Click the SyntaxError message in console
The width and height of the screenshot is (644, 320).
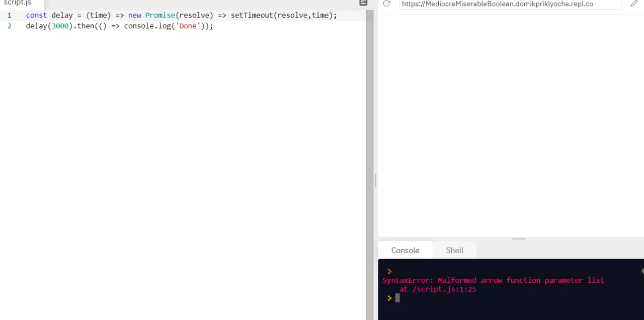(493, 280)
